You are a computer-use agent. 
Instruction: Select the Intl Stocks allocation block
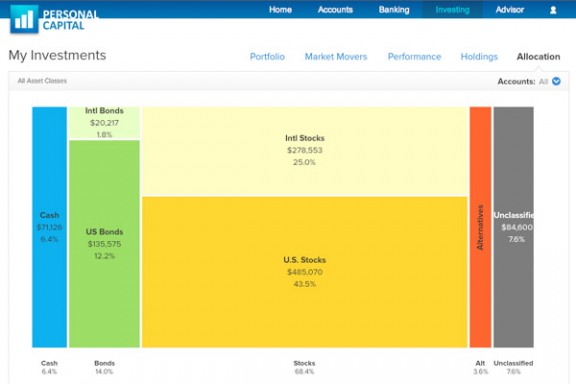coord(305,151)
